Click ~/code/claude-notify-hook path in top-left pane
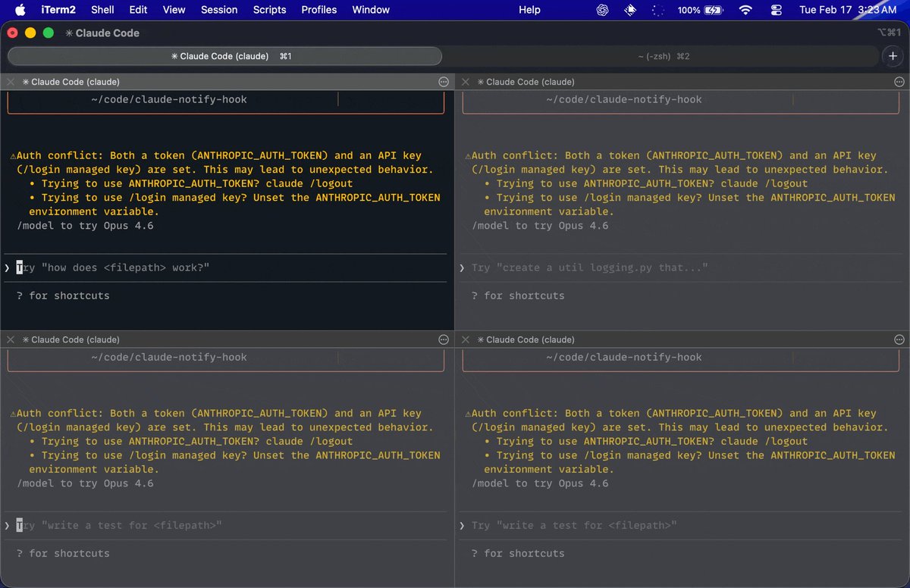Viewport: 910px width, 588px height. (168, 99)
